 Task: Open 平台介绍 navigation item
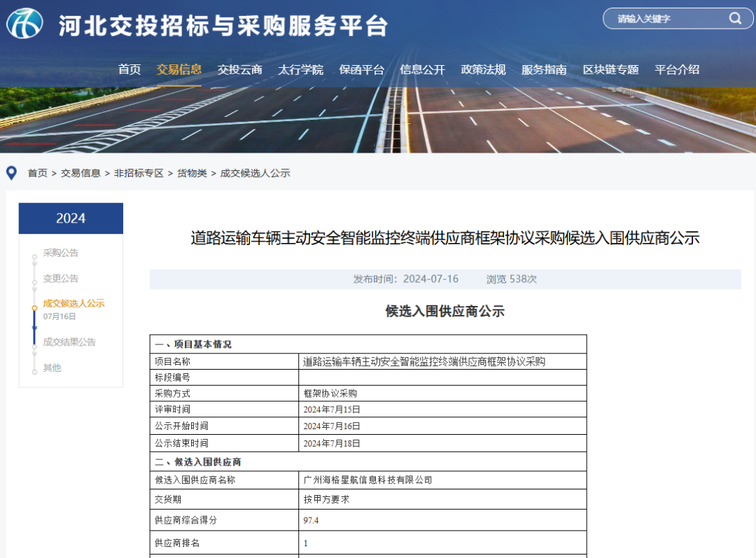click(x=677, y=69)
